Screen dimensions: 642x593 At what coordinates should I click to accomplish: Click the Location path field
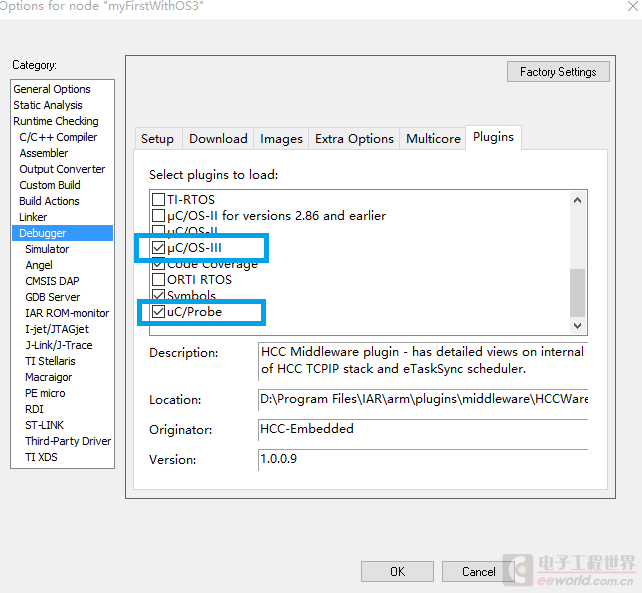coord(423,399)
